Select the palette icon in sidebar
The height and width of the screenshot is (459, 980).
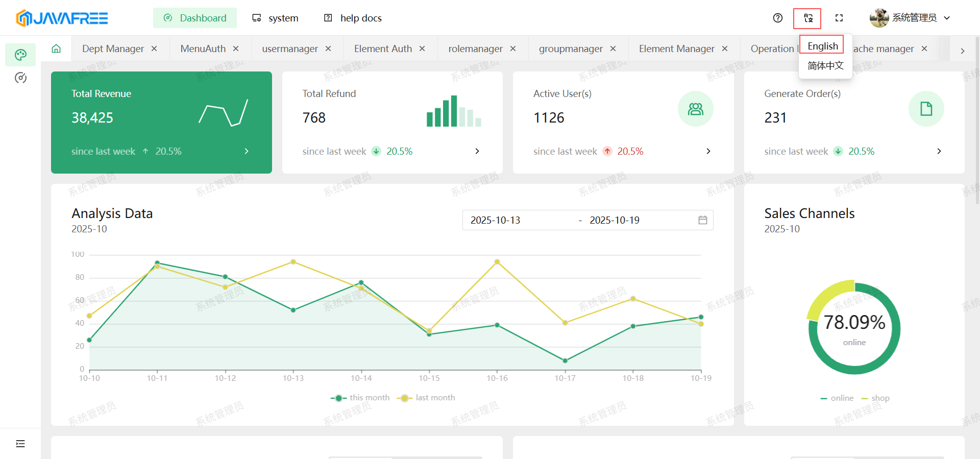coord(20,55)
